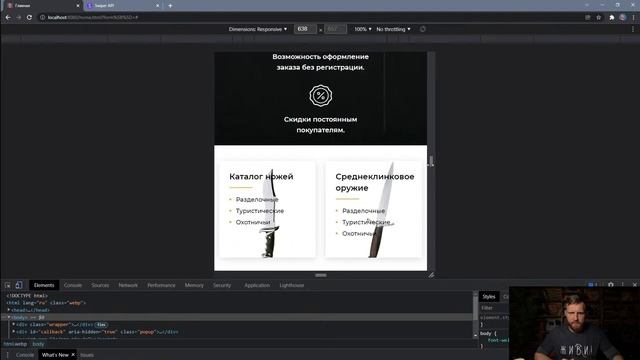Open device toolbar more options menu
Image resolution: width=640 pixels, height=360 pixels.
pyautogui.click(x=633, y=29)
